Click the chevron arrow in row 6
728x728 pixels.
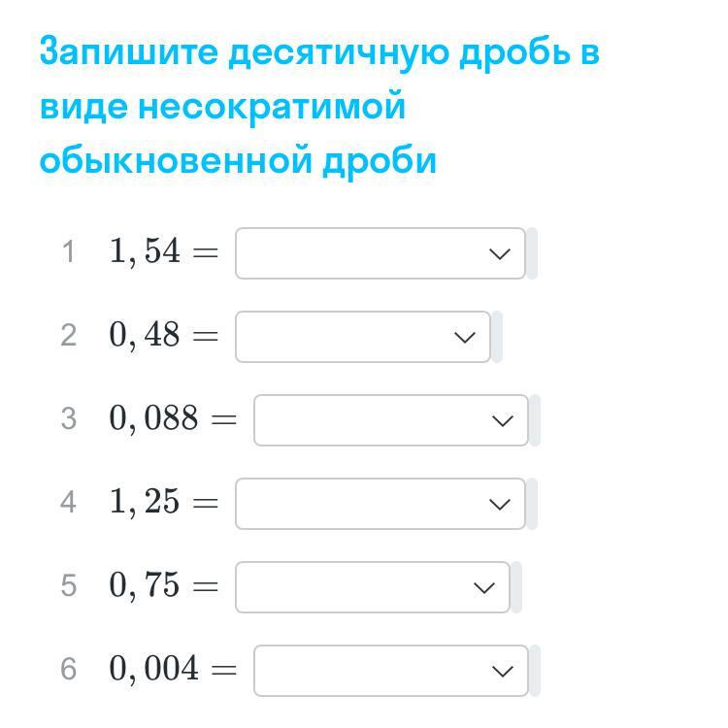coord(503,672)
